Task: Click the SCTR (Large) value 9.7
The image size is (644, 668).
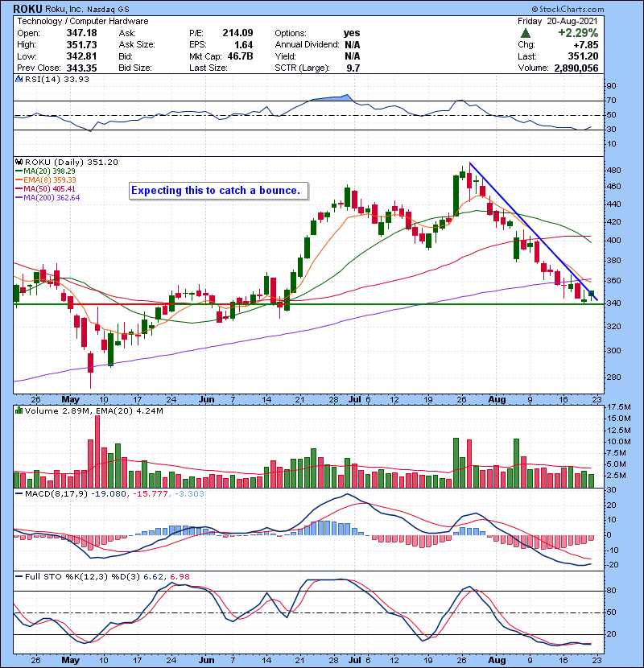Action: [353, 68]
